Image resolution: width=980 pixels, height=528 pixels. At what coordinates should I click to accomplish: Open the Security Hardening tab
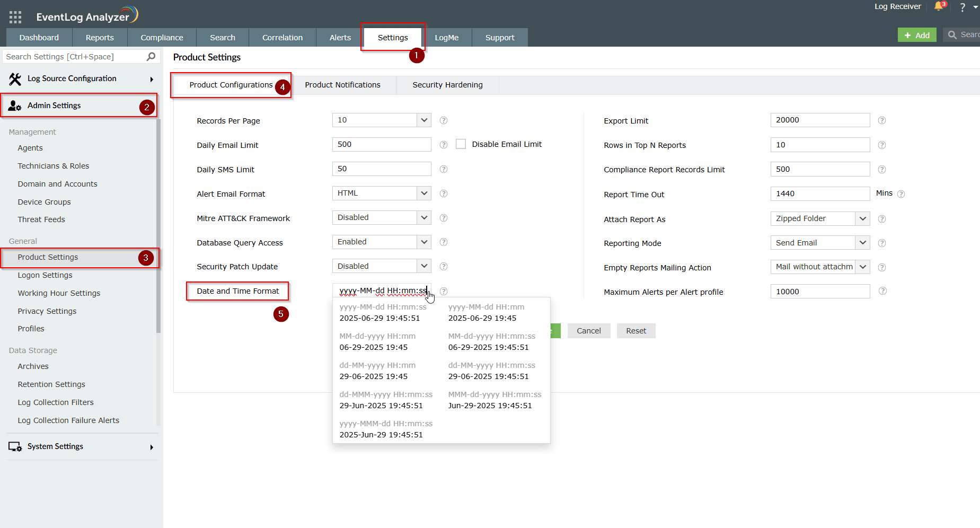point(448,85)
